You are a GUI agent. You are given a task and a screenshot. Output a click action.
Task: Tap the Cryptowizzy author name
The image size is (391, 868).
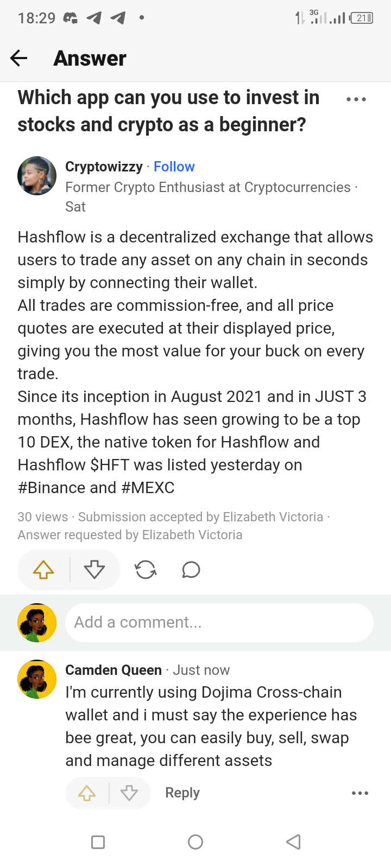click(104, 167)
